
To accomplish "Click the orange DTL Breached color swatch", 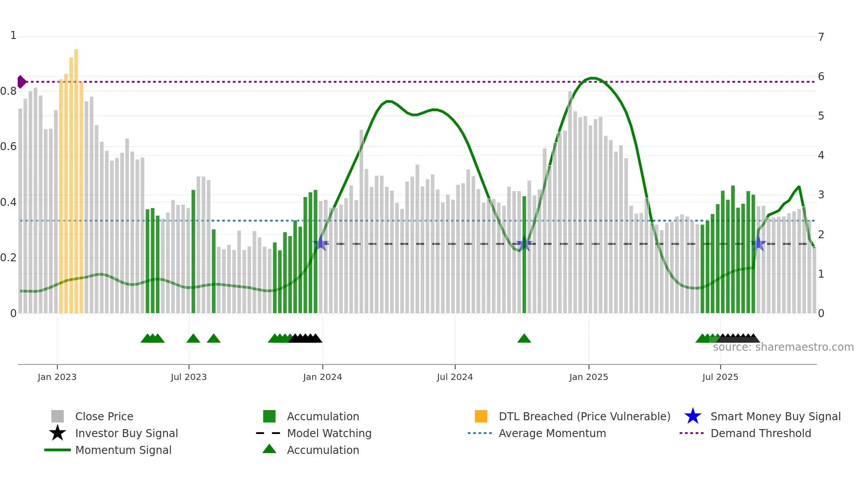I will click(x=481, y=416).
